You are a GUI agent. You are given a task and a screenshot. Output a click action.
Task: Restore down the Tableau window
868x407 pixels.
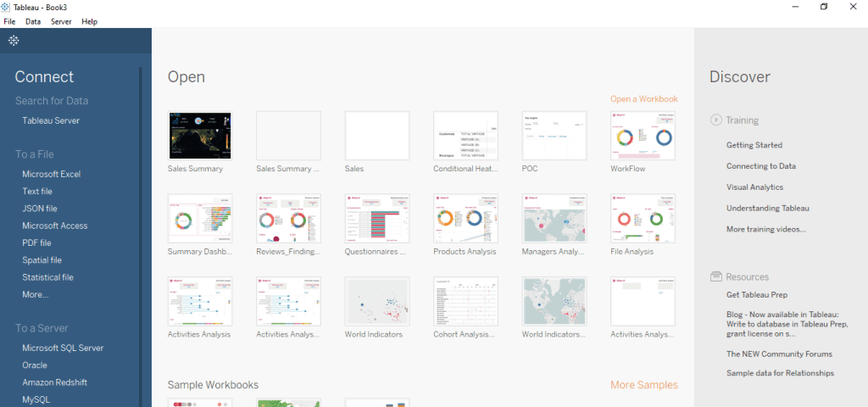(824, 7)
